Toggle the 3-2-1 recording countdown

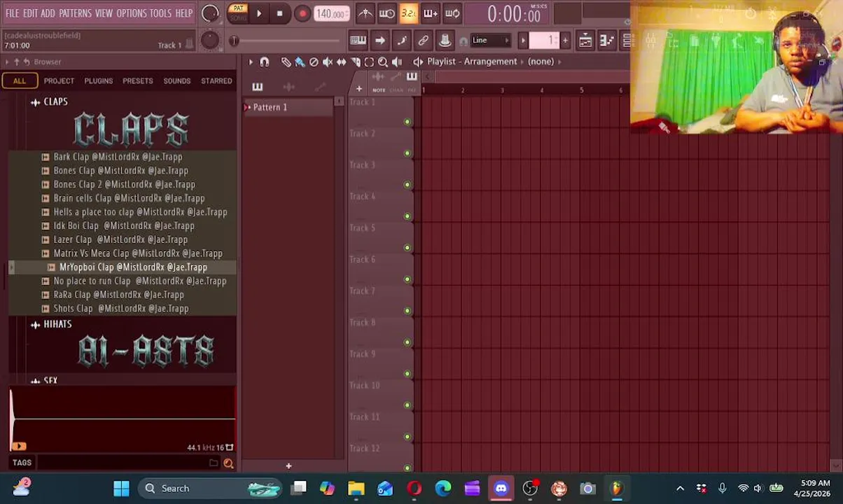coord(409,13)
